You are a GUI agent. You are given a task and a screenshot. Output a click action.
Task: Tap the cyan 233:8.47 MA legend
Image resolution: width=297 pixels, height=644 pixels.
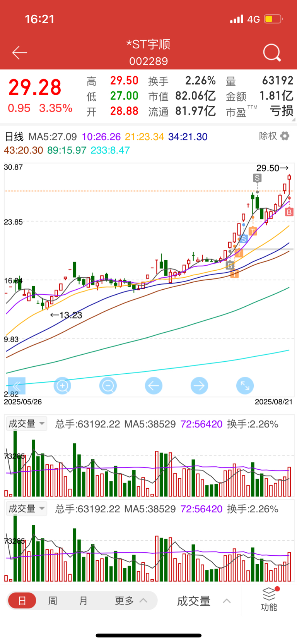[110, 150]
